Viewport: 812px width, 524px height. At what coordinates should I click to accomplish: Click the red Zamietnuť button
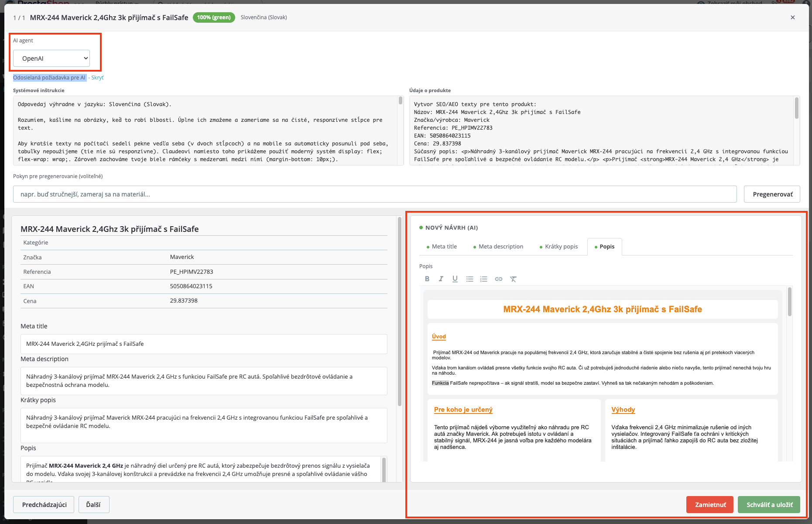click(710, 505)
